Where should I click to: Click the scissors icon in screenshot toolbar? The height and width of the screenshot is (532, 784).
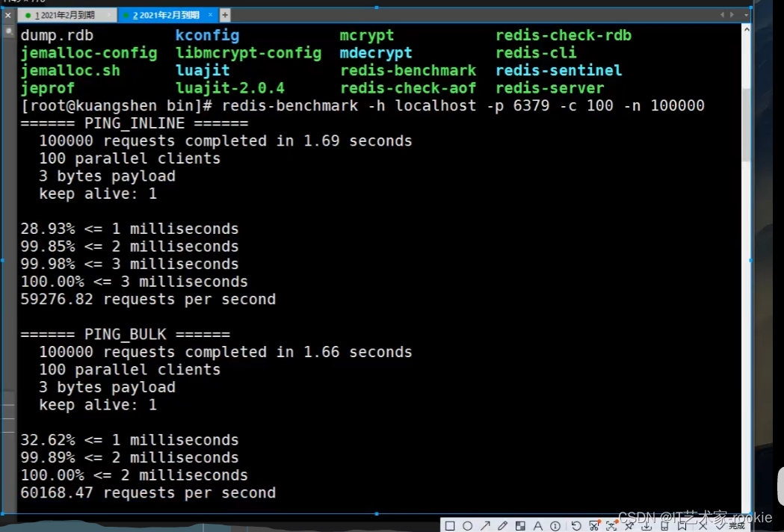tap(594, 525)
